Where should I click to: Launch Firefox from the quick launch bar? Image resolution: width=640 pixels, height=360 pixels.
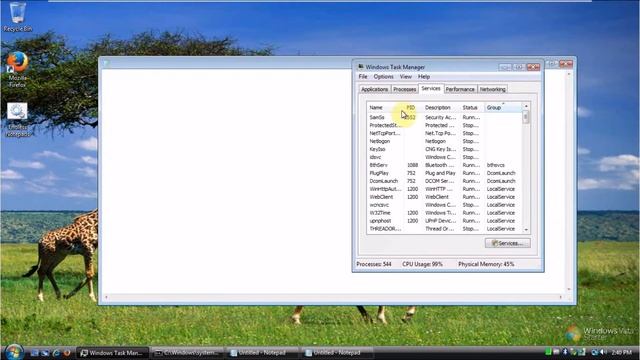click(x=67, y=353)
